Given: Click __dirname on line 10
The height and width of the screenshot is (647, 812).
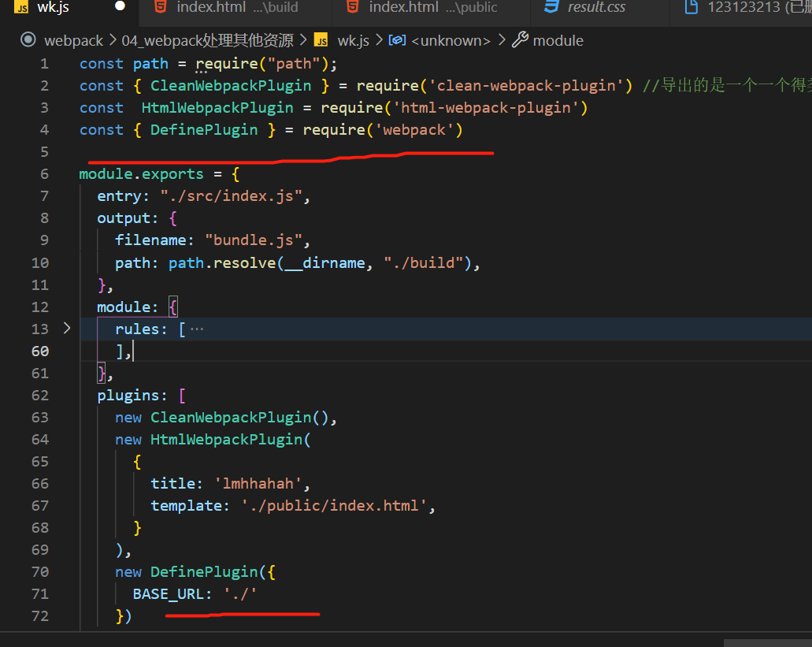Looking at the screenshot, I should coord(324,262).
